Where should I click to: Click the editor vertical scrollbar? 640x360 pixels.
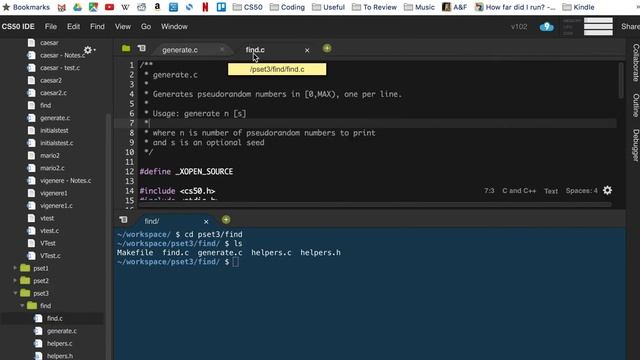pos(621,80)
